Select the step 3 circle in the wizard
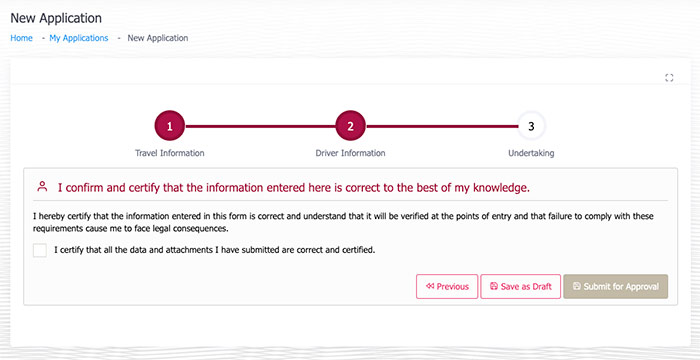This screenshot has height=360, width=700. click(x=531, y=126)
